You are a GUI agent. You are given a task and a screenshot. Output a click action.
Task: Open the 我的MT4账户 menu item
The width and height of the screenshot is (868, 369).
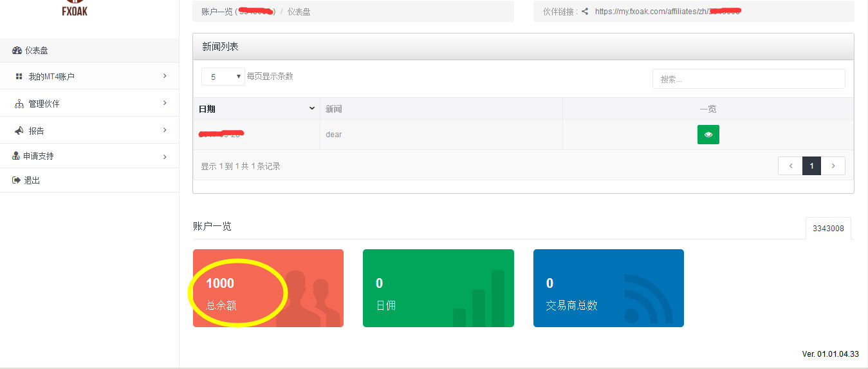(x=89, y=77)
